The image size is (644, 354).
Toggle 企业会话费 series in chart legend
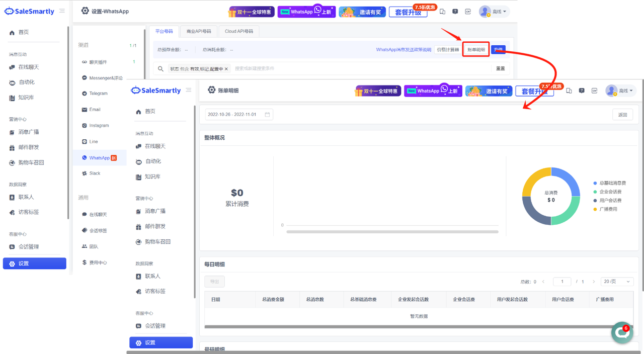coord(610,192)
